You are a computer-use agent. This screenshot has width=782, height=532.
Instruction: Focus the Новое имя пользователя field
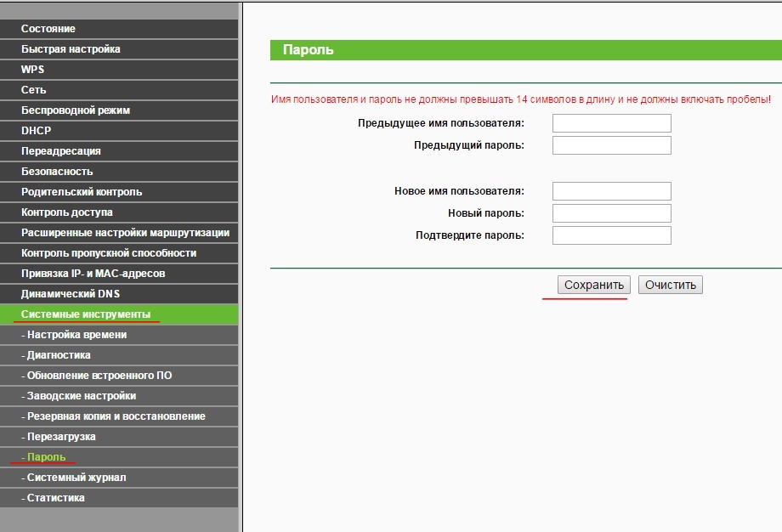611,191
